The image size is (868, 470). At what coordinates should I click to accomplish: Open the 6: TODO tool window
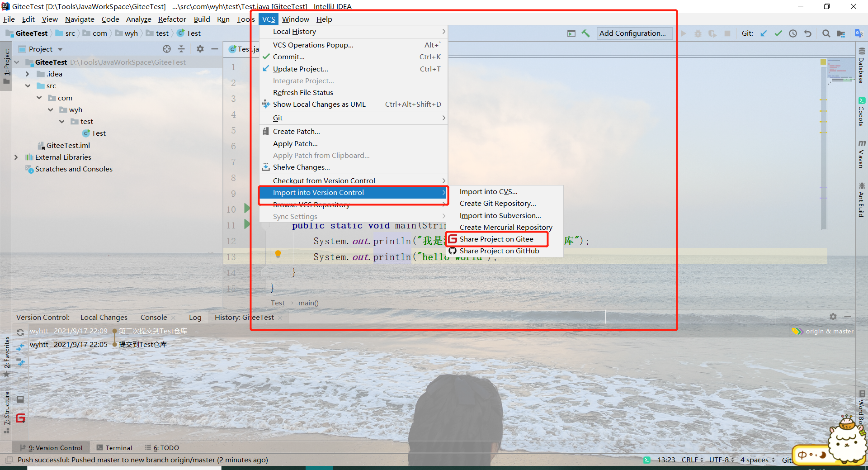point(162,448)
